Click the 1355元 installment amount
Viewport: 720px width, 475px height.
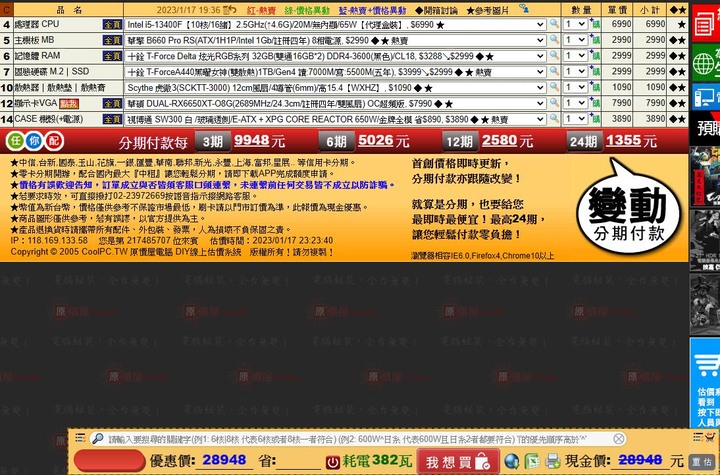(631, 141)
